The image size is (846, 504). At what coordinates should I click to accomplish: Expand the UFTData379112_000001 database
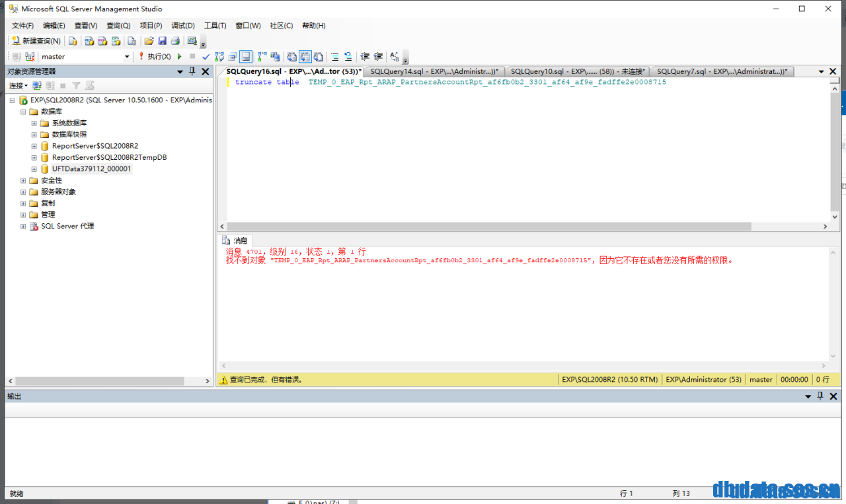click(34, 169)
